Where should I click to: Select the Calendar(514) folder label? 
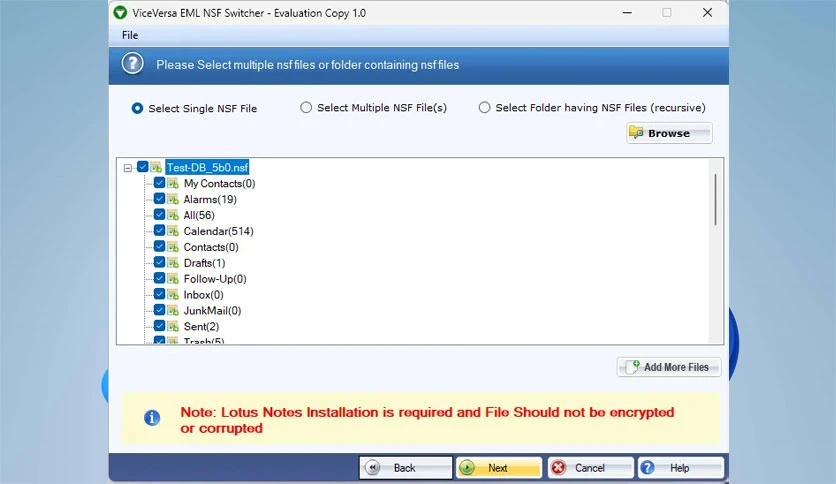(219, 231)
